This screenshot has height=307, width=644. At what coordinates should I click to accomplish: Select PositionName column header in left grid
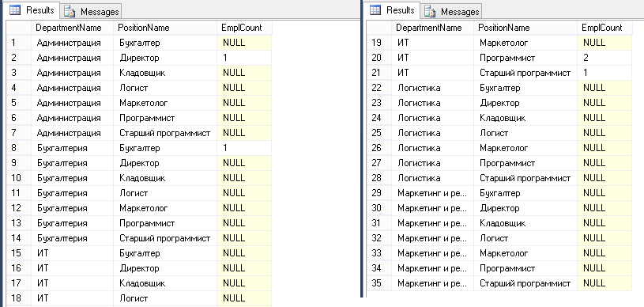165,28
